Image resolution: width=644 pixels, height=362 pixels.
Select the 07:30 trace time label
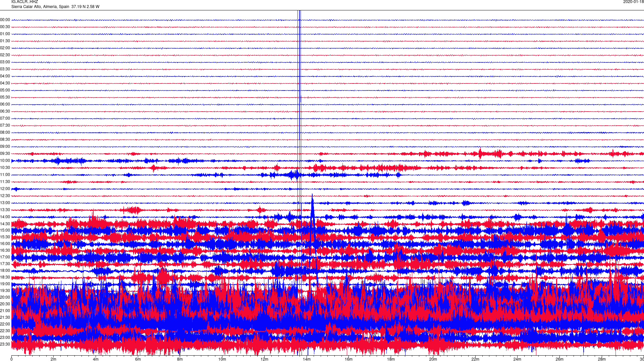[5, 126]
